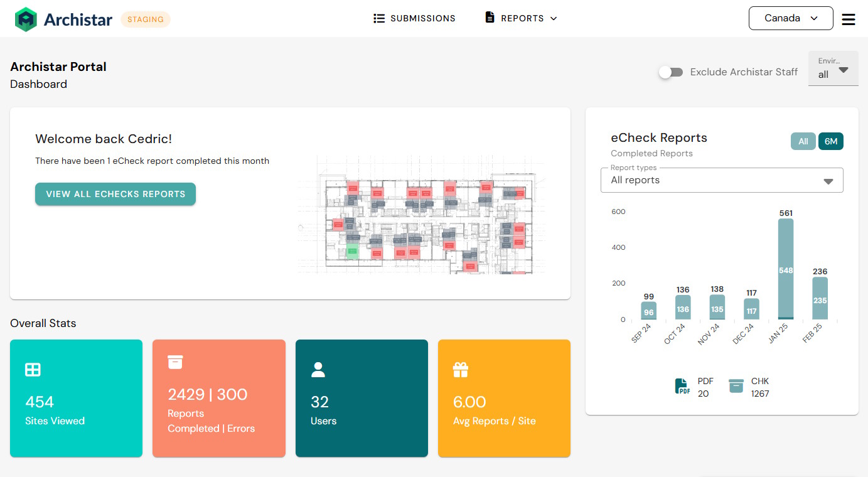Open the hamburger menu icon
The width and height of the screenshot is (868, 477).
[849, 19]
